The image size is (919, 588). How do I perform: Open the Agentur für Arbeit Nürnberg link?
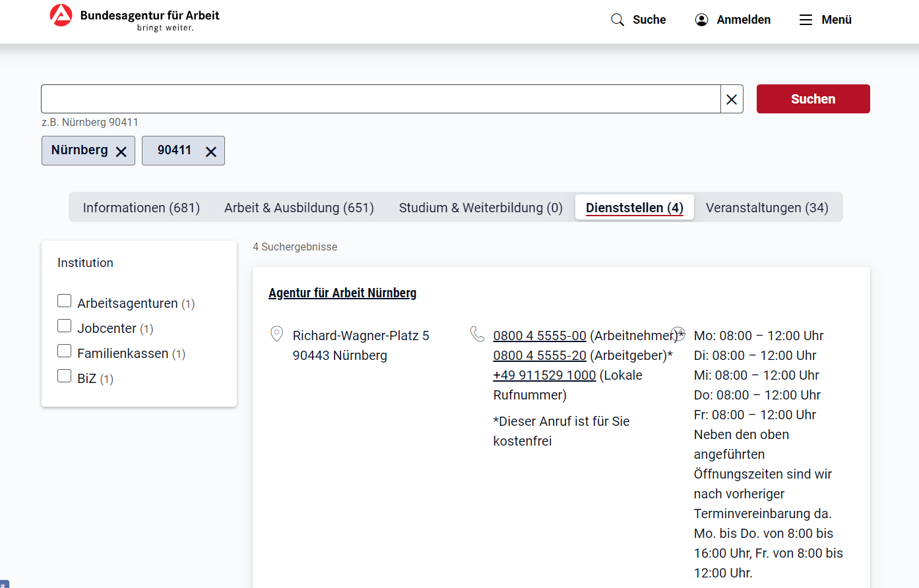342,293
